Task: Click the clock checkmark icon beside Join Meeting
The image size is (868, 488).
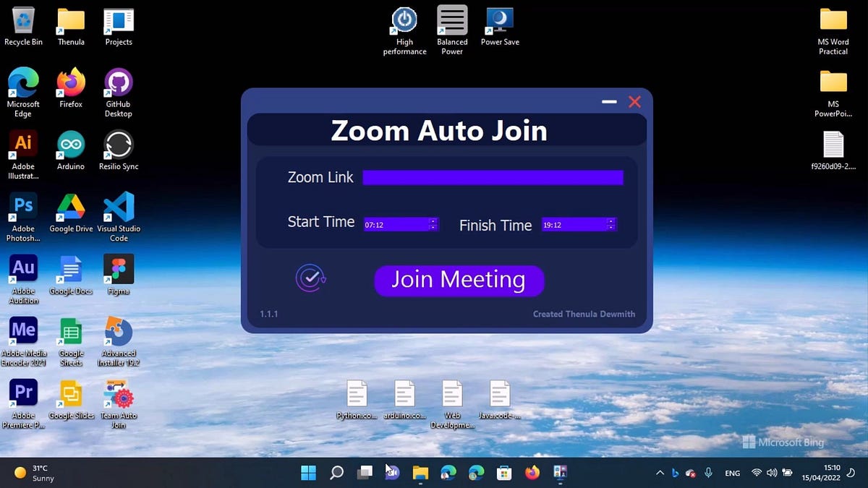Action: point(310,278)
